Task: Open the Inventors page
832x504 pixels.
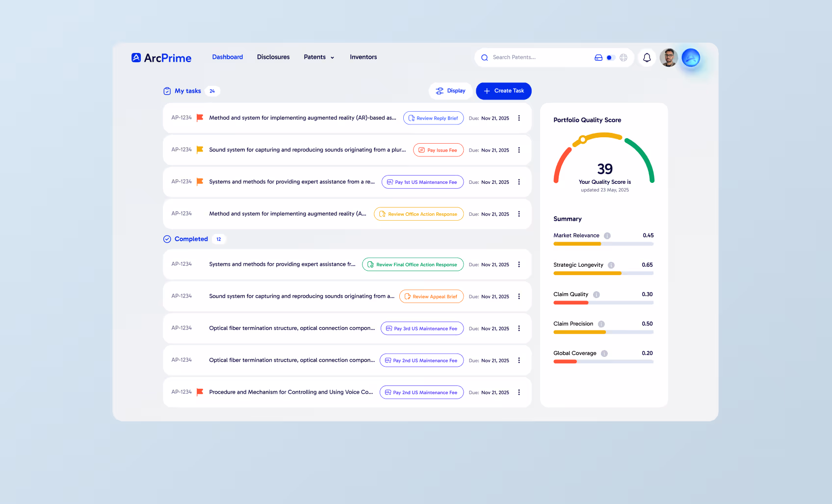Action: pyautogui.click(x=364, y=57)
